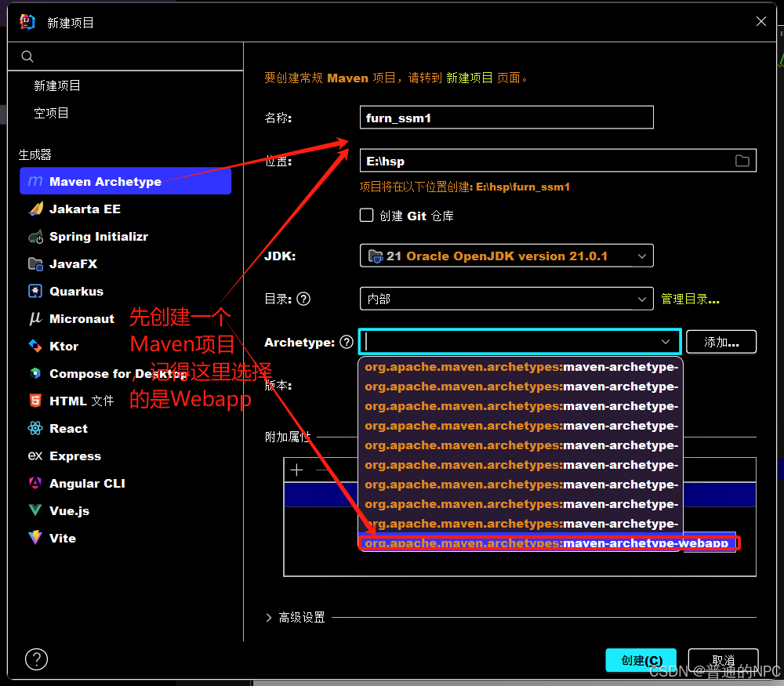Screen dimensions: 784x686
Task: Click the Angular CLI logo icon
Action: click(x=35, y=483)
